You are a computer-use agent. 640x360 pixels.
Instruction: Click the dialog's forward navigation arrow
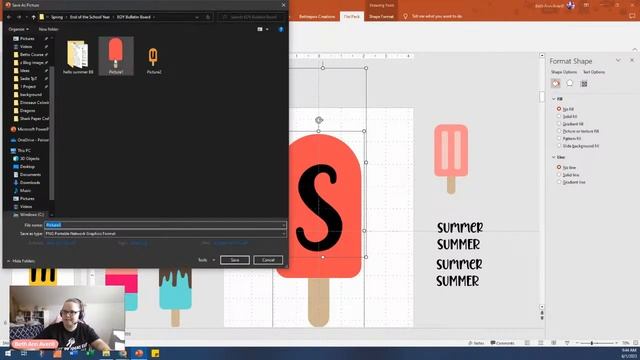(19, 17)
